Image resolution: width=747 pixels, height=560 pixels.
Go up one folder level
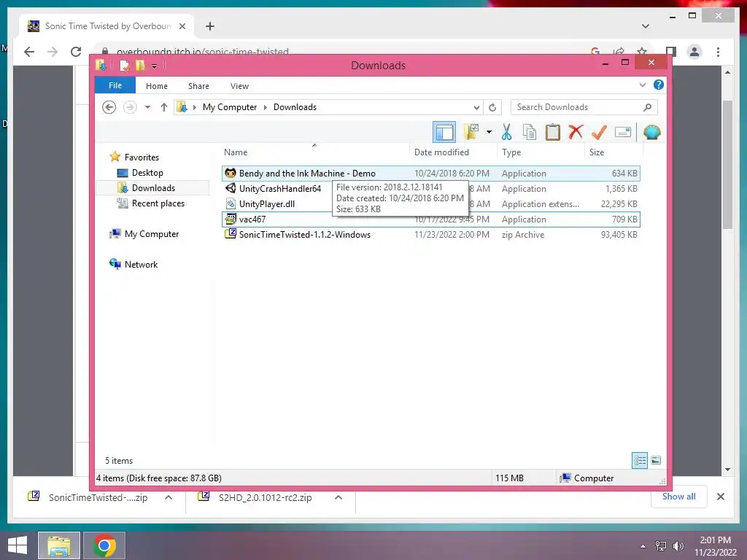(x=164, y=107)
